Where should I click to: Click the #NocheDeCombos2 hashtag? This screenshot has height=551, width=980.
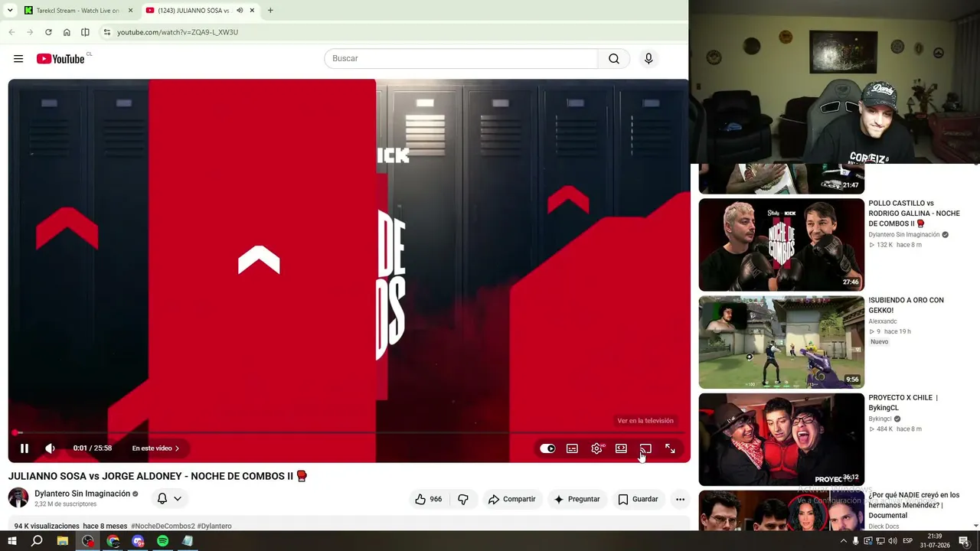click(x=163, y=527)
